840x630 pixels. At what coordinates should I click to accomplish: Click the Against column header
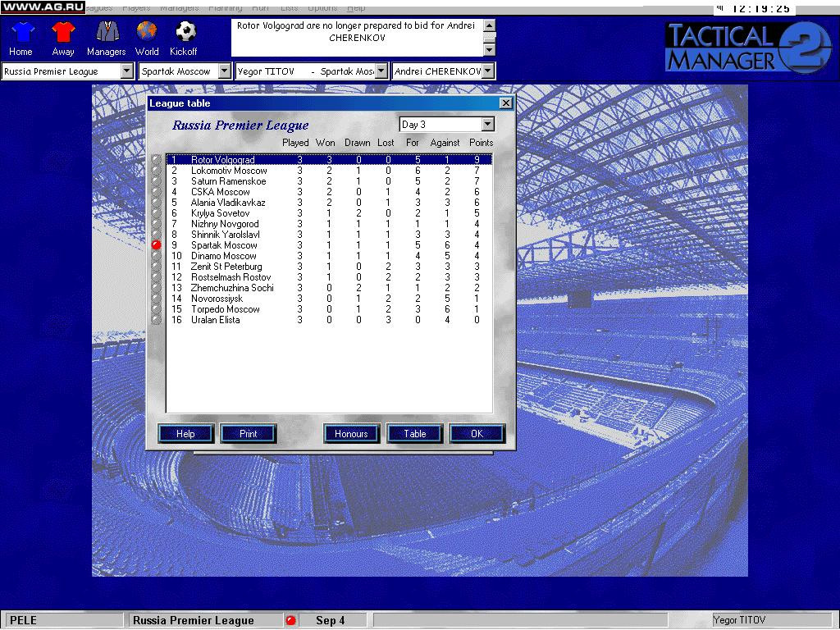tap(445, 143)
